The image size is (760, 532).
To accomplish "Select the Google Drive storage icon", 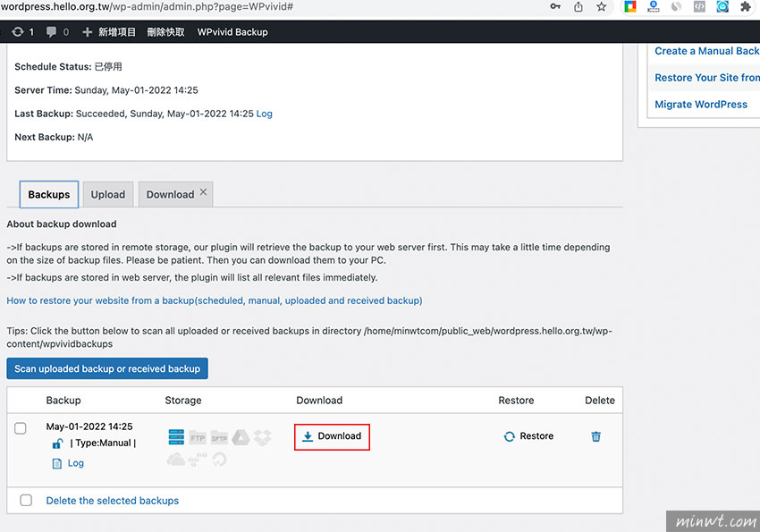I will point(241,437).
